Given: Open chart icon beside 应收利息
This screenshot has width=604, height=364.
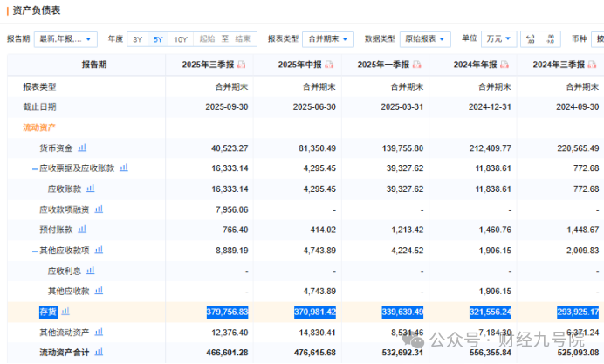Looking at the screenshot, I should pyautogui.click(x=91, y=271).
